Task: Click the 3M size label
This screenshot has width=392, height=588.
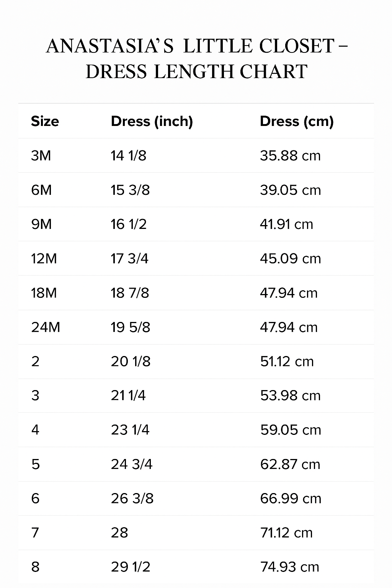Action: point(41,156)
